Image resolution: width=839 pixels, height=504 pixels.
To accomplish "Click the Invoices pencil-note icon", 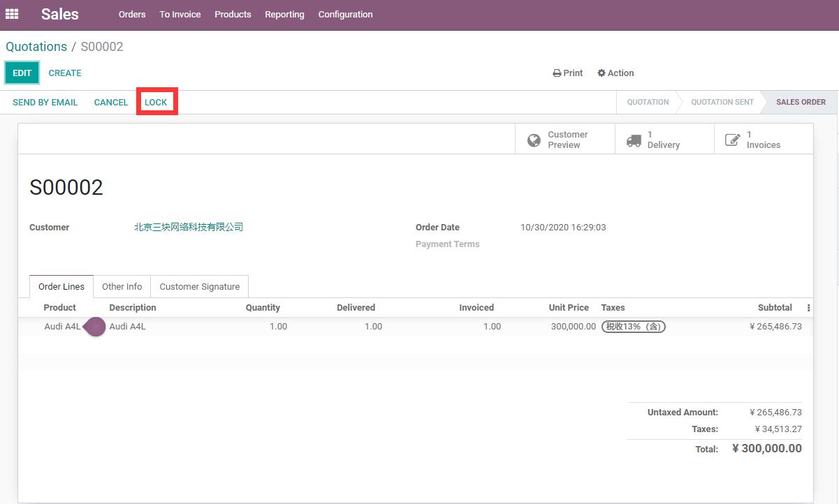I will click(732, 140).
